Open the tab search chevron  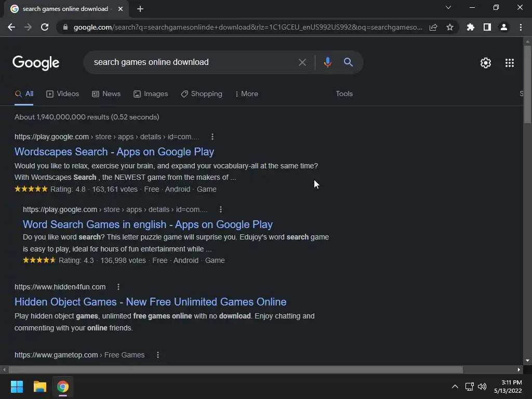(448, 7)
